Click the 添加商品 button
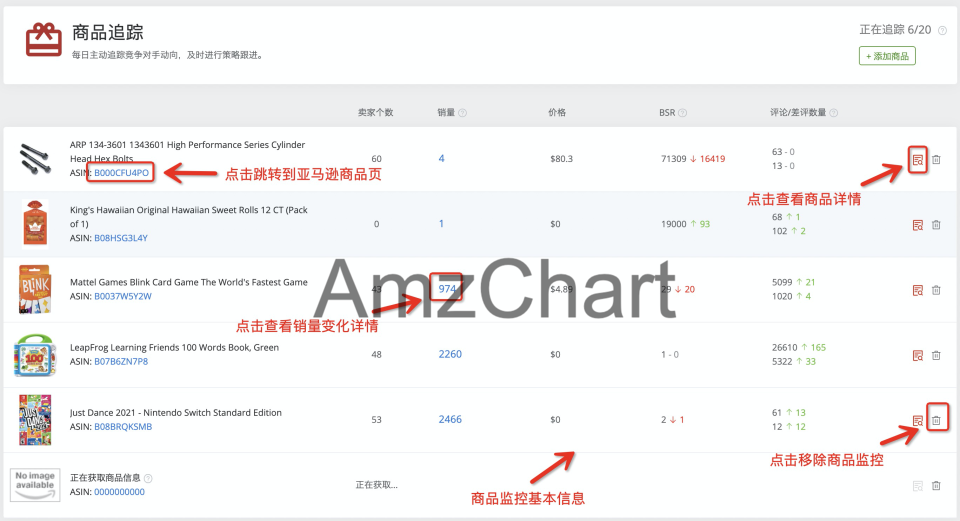This screenshot has height=521, width=960. click(x=887, y=56)
